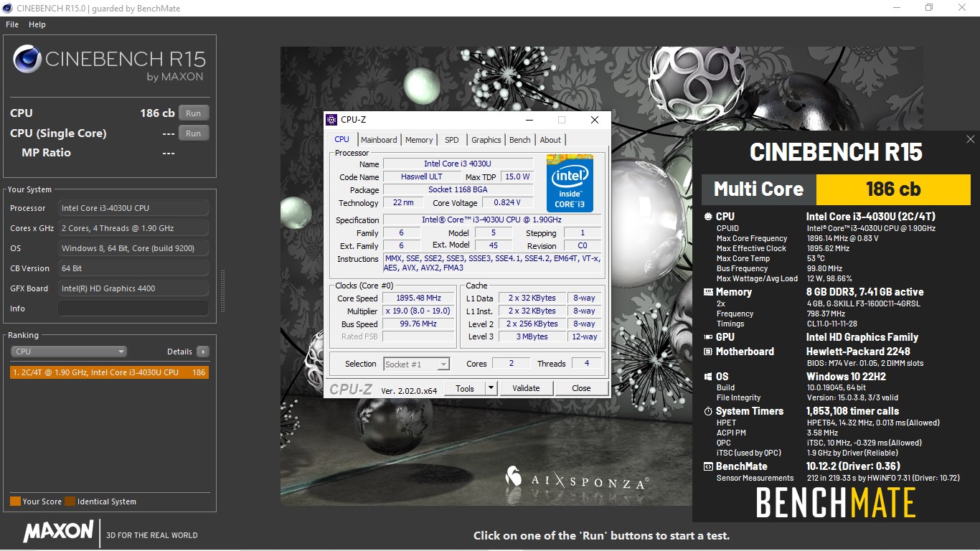Click the Maxon logo at bottom left
Screen dimensions: 980x551
(58, 532)
